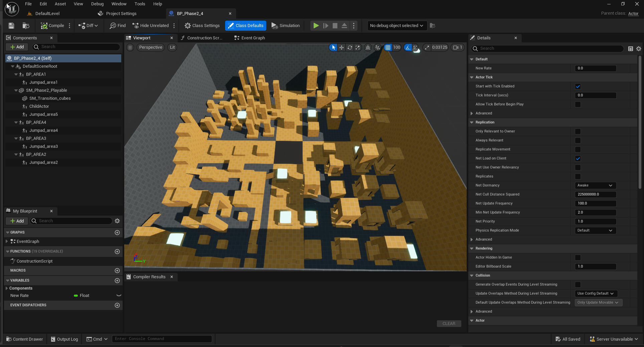Collapse the BP_AREA1 tree node
Image resolution: width=644 pixels, height=347 pixels.
[x=16, y=74]
